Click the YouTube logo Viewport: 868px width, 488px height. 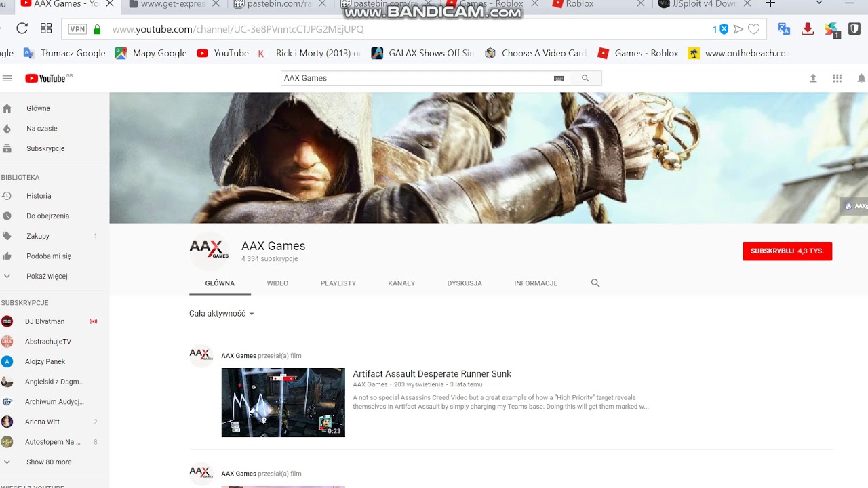tap(45, 79)
